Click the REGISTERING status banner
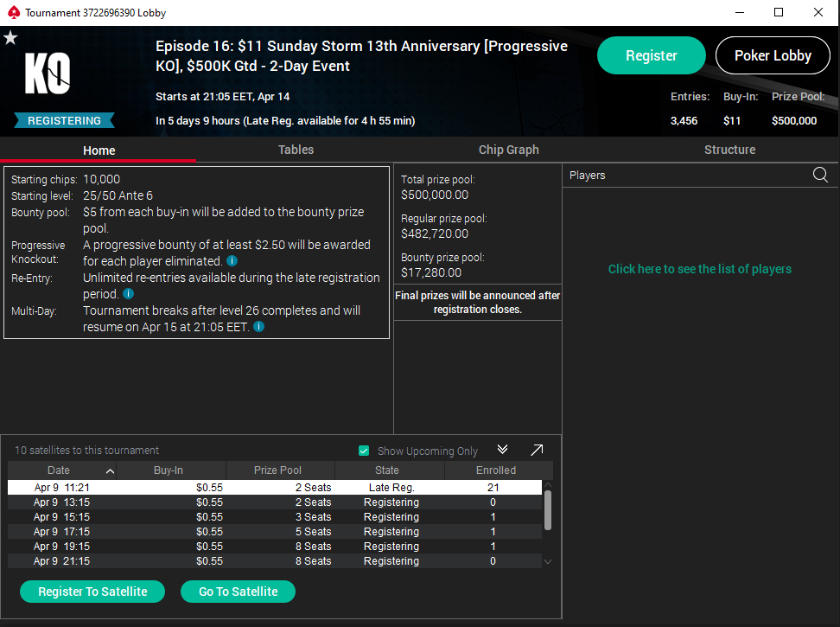Screen dimensions: 840x627 click(64, 120)
